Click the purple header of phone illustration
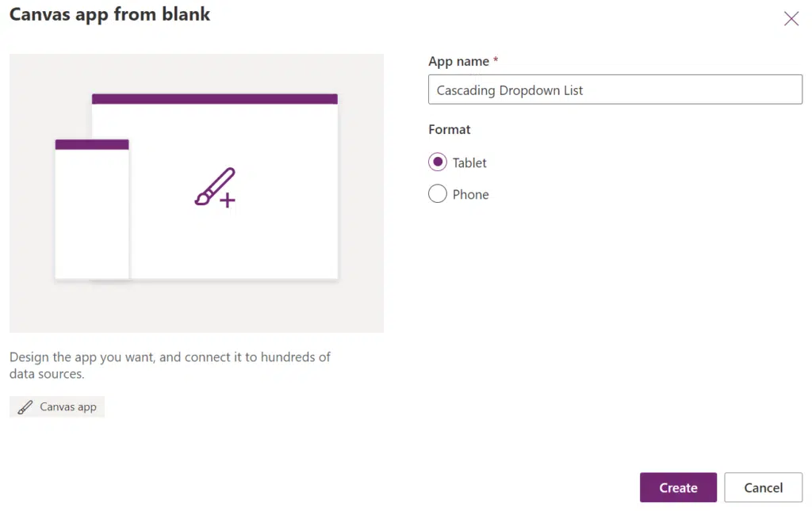The height and width of the screenshot is (511, 812). click(92, 144)
